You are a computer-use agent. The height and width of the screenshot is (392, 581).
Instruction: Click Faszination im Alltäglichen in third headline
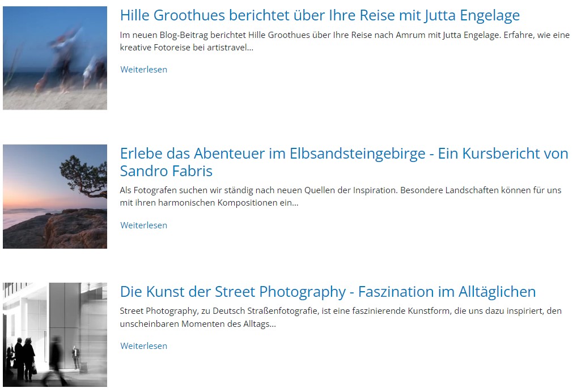(447, 292)
